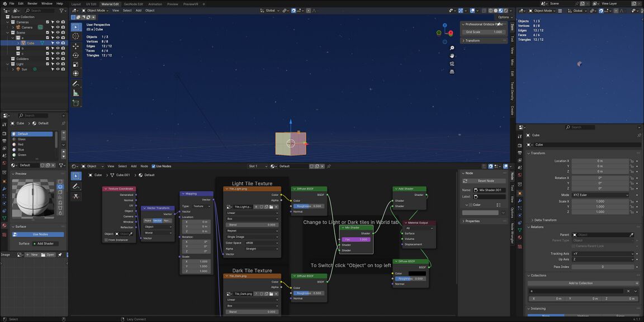Uncheck the Colliders collection checkbox

(48, 59)
